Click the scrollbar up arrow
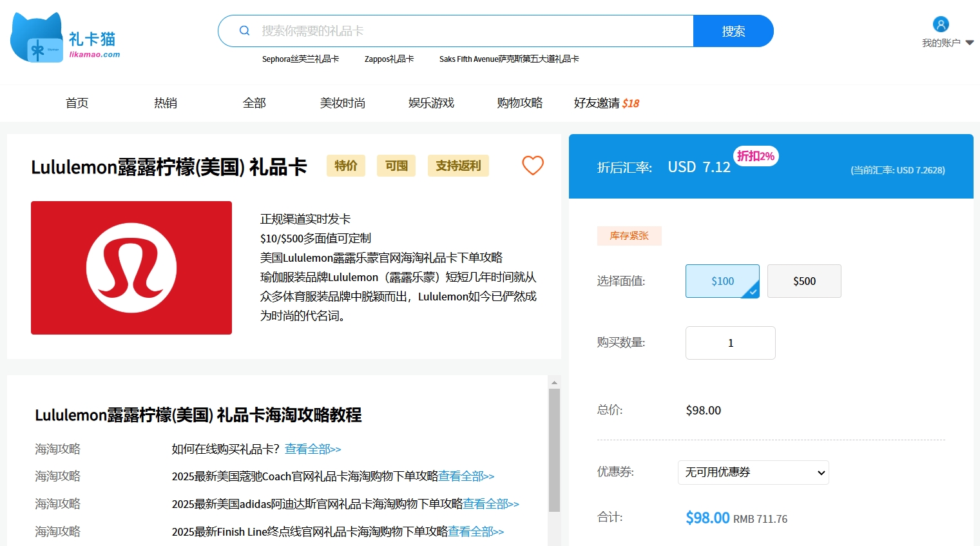The width and height of the screenshot is (980, 546). (x=554, y=382)
